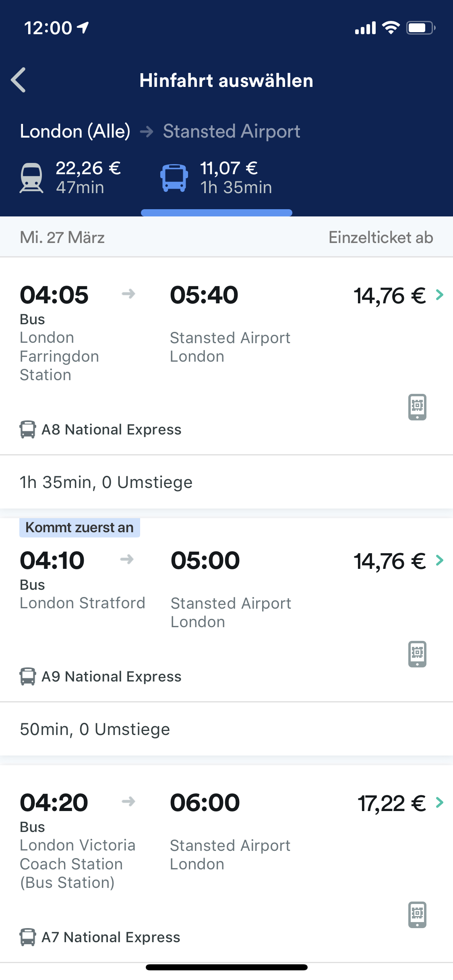Tap bus icon beside A9 National Express
The image size is (453, 980).
click(27, 676)
